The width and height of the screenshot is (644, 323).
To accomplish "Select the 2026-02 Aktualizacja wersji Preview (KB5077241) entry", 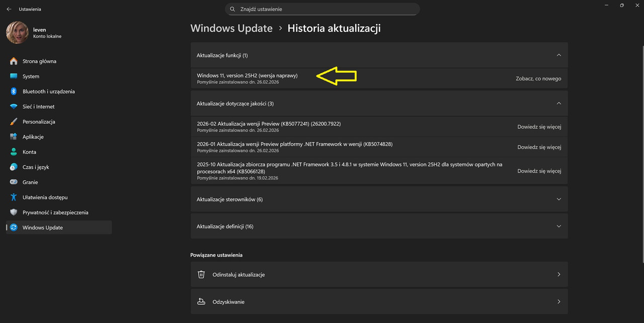I will 379,127.
